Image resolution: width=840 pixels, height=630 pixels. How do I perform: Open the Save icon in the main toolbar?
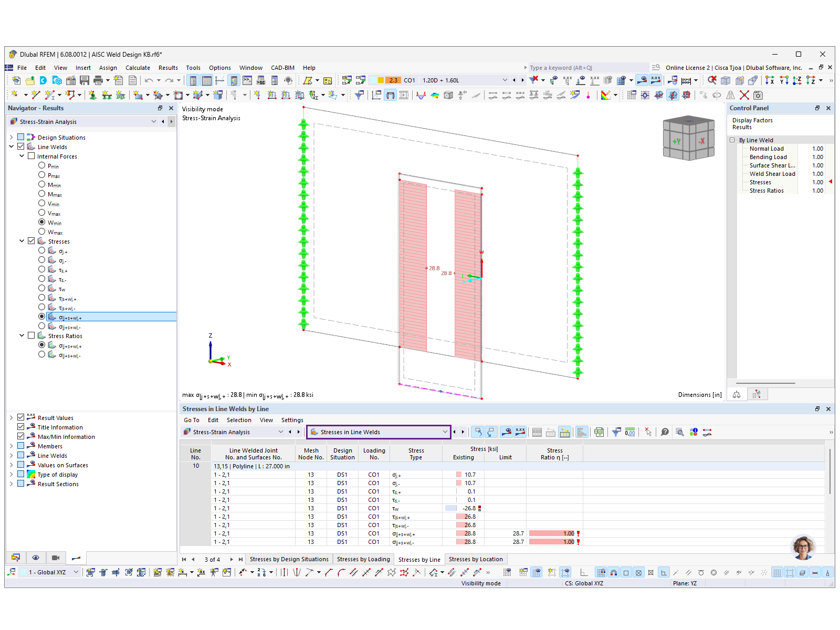tap(86, 80)
